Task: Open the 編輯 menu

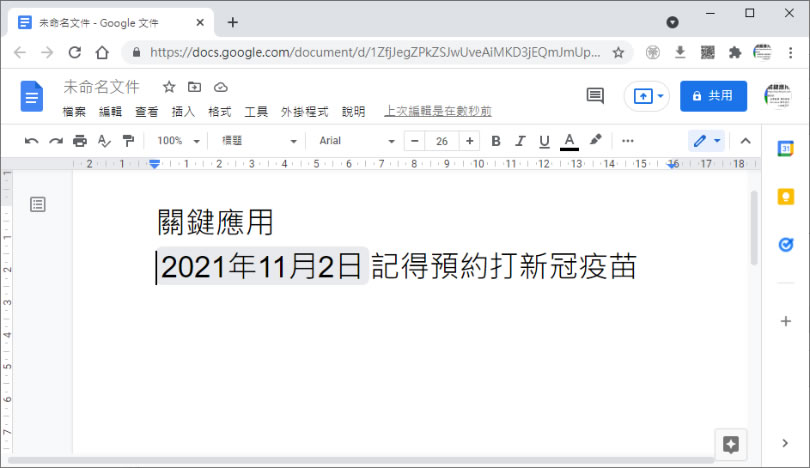Action: 110,112
